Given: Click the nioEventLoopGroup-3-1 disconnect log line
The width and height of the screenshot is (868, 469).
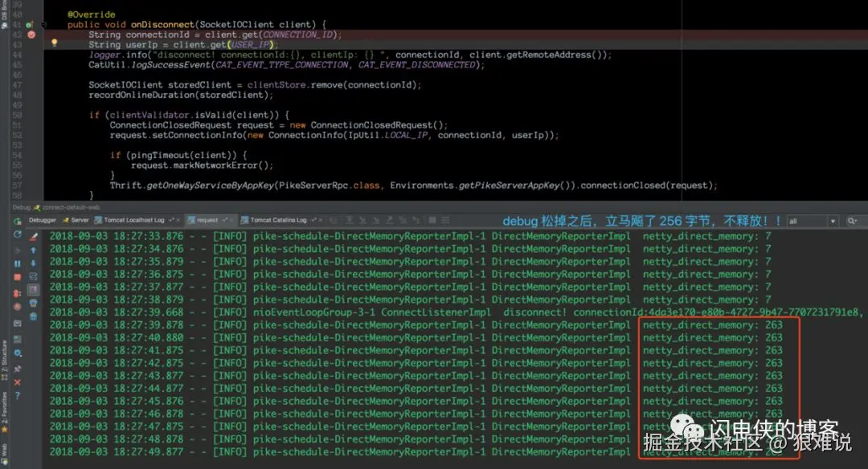Looking at the screenshot, I should (457, 312).
